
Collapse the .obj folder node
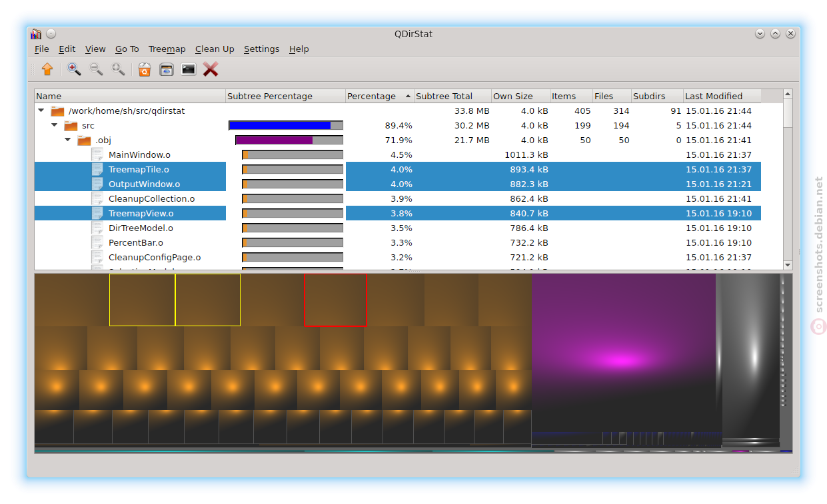(x=68, y=140)
